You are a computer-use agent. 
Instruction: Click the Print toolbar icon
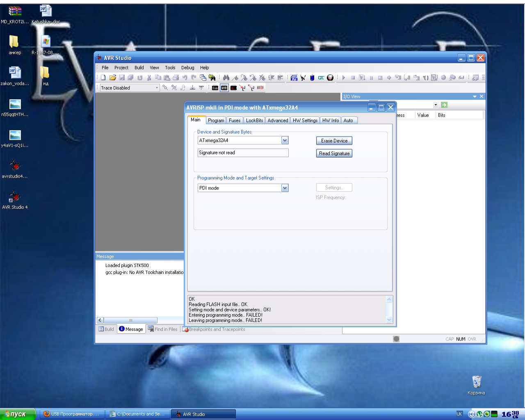point(176,78)
